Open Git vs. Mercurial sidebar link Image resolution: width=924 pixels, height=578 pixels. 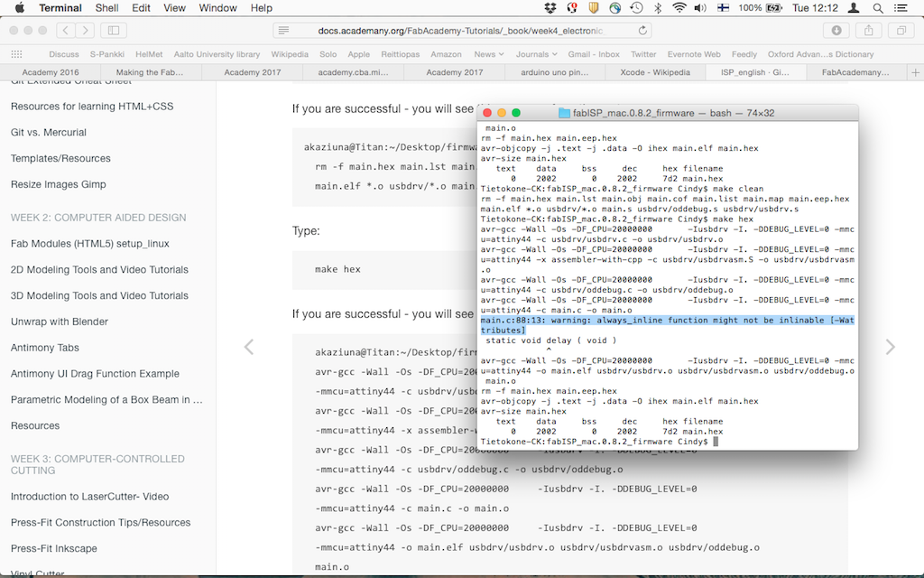(x=49, y=132)
